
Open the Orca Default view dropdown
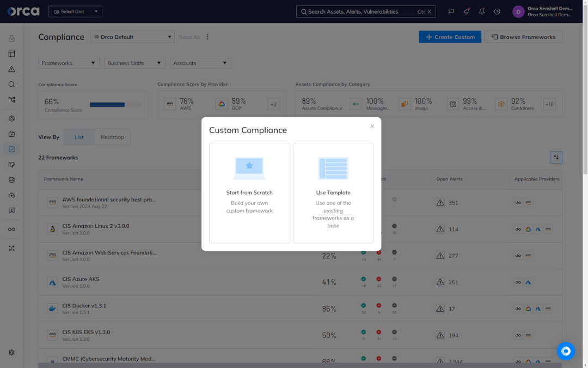(132, 37)
